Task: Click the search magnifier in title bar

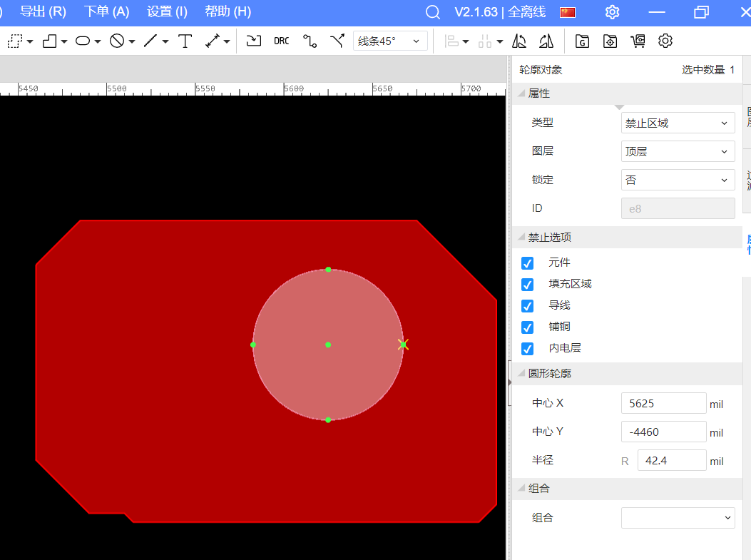Action: pos(432,12)
